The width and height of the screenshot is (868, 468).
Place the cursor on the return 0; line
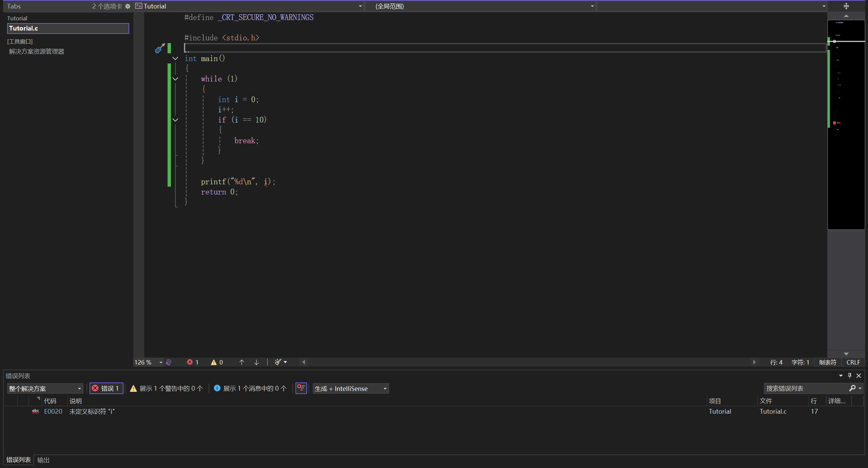click(219, 192)
